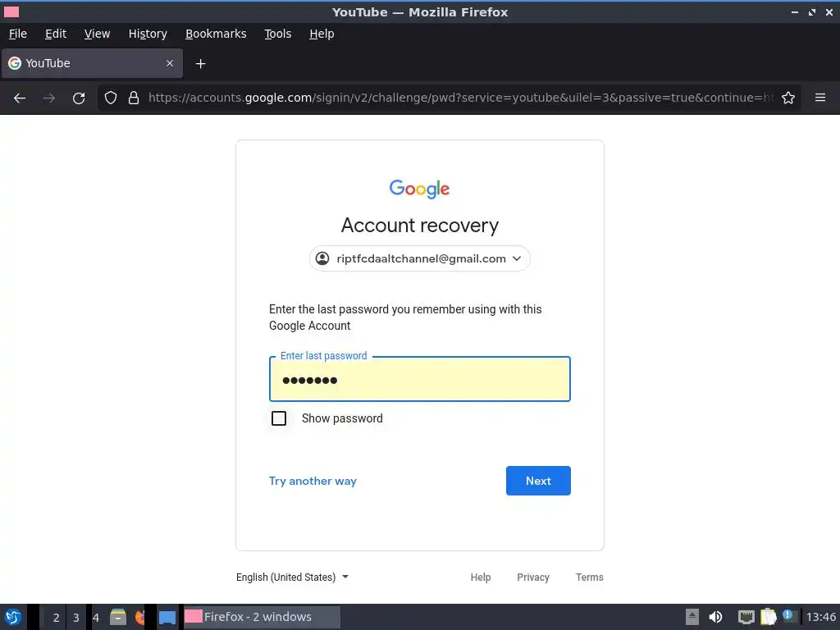Image resolution: width=840 pixels, height=630 pixels.
Task: Open the file manager icon in the taskbar
Action: pyautogui.click(x=118, y=617)
